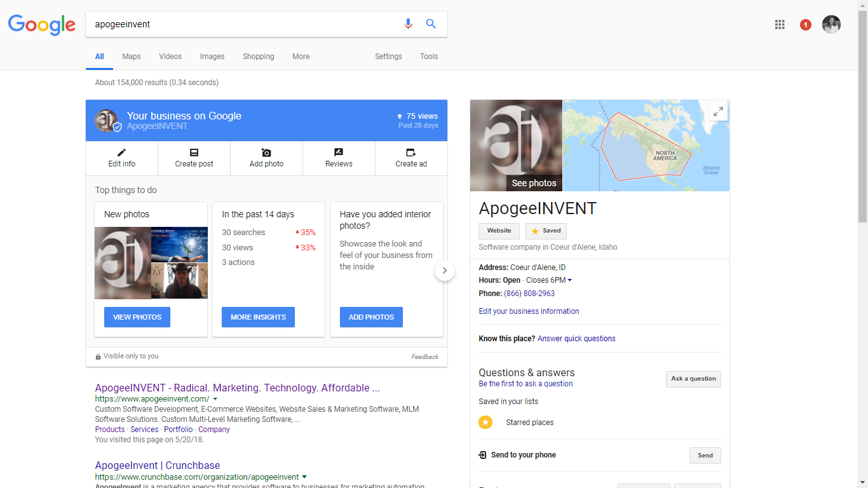The height and width of the screenshot is (488, 868).
Task: Click '3 actions' insight row
Action: [x=238, y=262]
